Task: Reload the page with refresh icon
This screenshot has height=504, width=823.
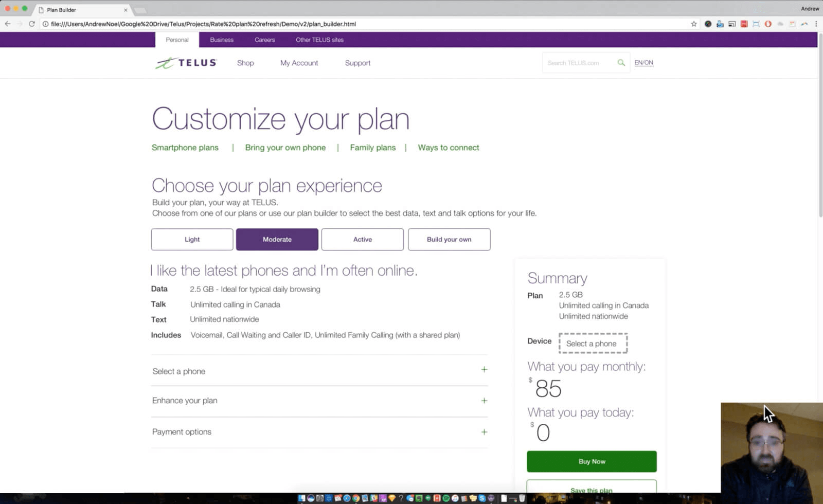Action: (x=31, y=24)
